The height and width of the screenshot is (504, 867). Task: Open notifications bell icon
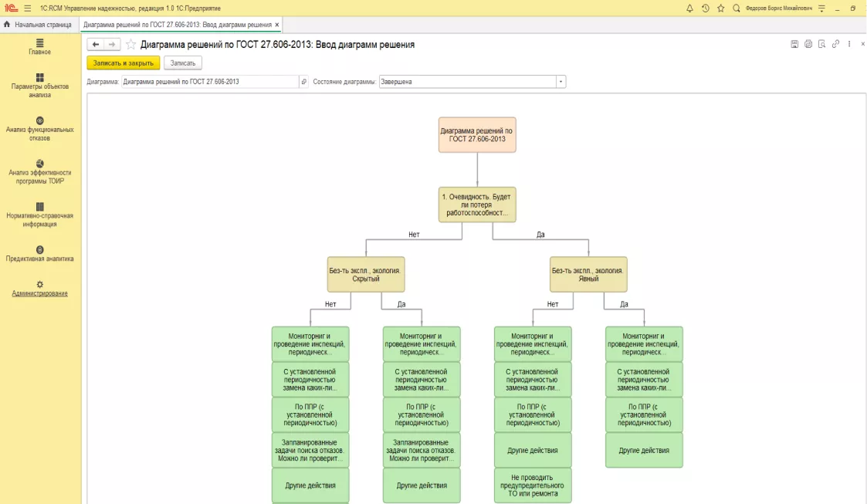tap(689, 8)
